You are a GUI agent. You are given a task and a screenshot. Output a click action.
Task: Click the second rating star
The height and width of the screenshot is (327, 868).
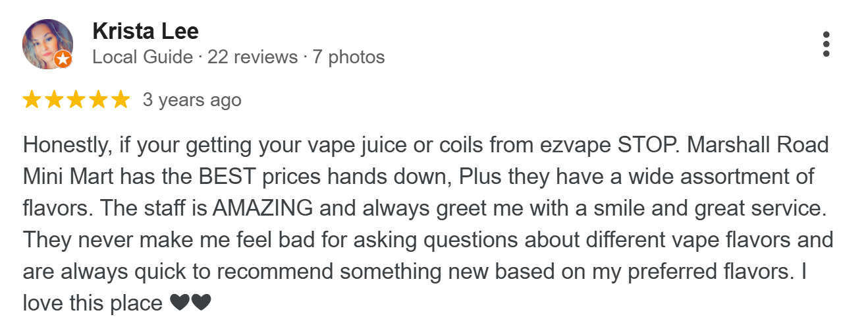click(54, 100)
